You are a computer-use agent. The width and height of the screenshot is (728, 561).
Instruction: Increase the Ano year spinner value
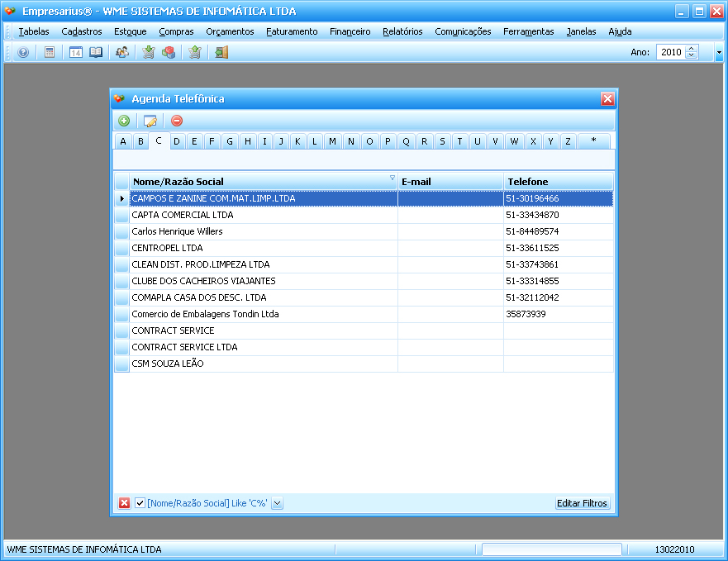692,49
